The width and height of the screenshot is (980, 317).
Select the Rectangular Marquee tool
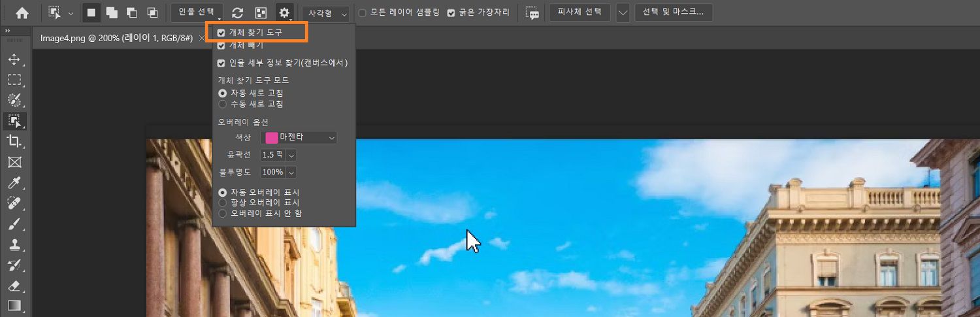click(x=14, y=80)
